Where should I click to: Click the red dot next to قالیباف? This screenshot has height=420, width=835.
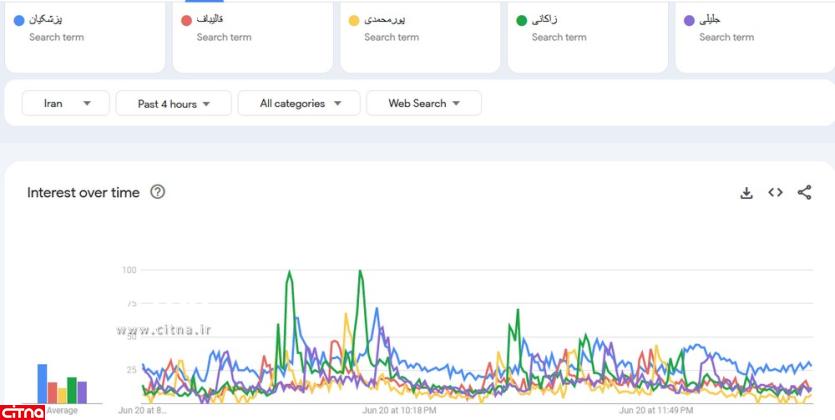pos(186,20)
